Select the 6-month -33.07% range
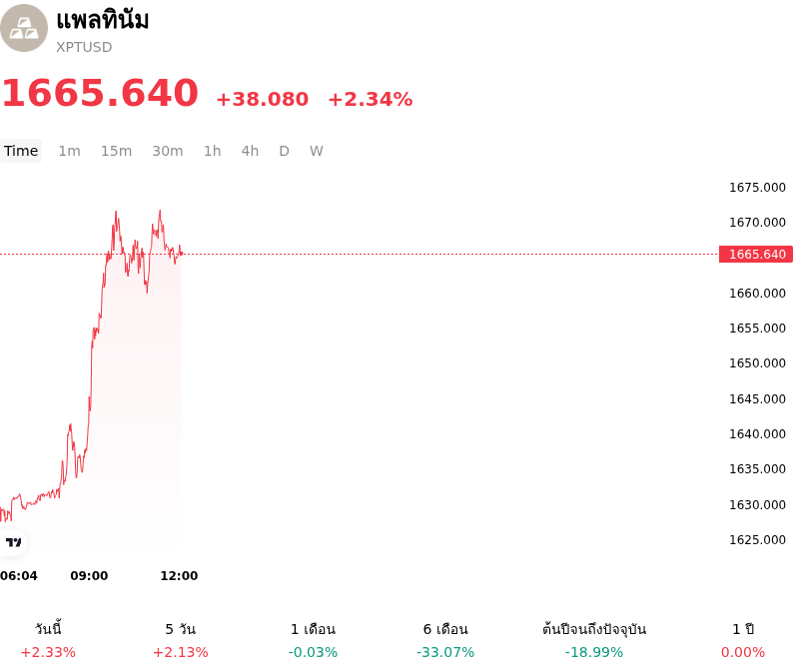799x672 pixels. [x=445, y=640]
